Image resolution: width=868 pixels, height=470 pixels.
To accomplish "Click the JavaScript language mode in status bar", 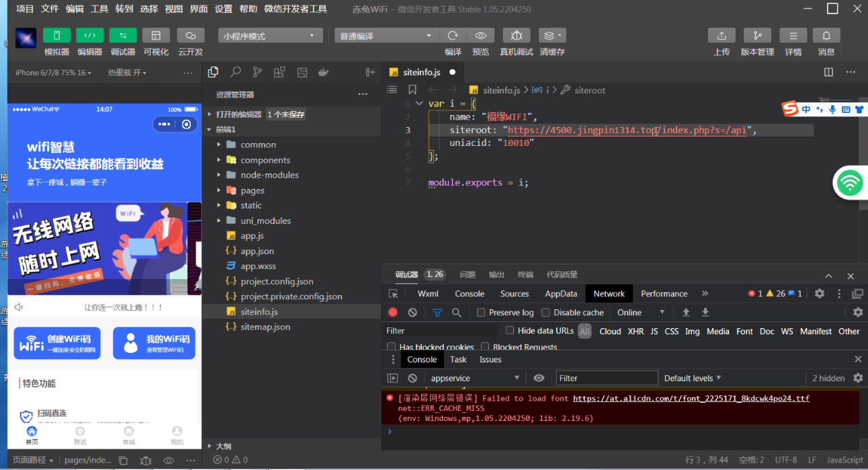I will pos(844,460).
